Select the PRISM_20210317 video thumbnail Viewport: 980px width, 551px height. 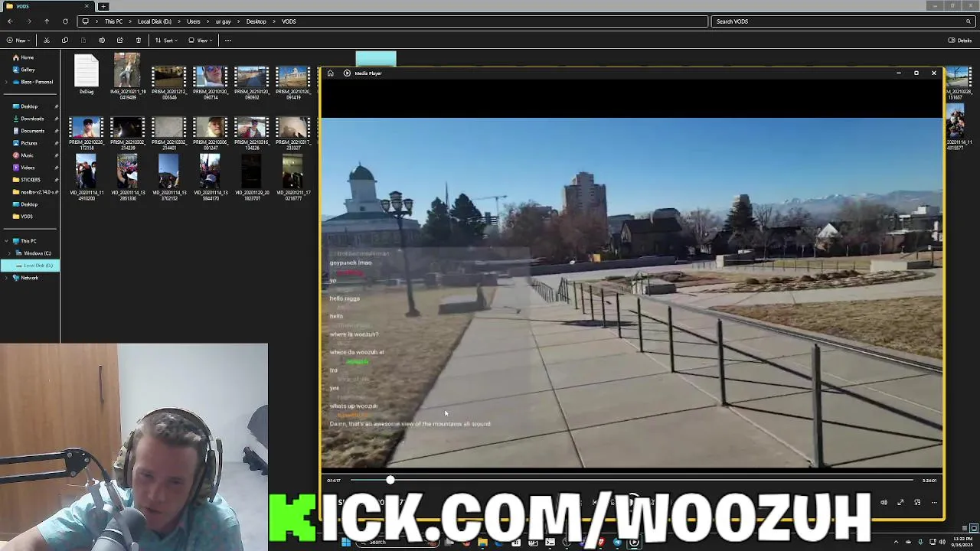click(x=292, y=132)
